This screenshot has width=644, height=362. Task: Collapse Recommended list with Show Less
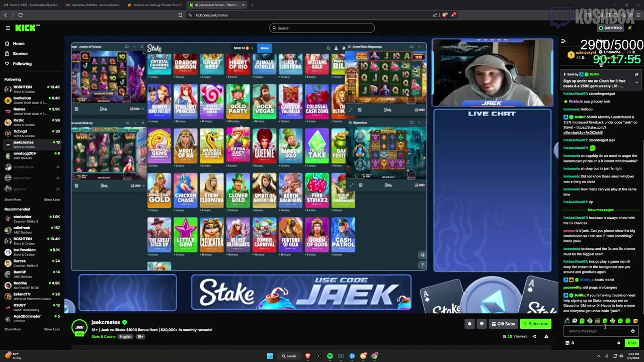pos(52,329)
